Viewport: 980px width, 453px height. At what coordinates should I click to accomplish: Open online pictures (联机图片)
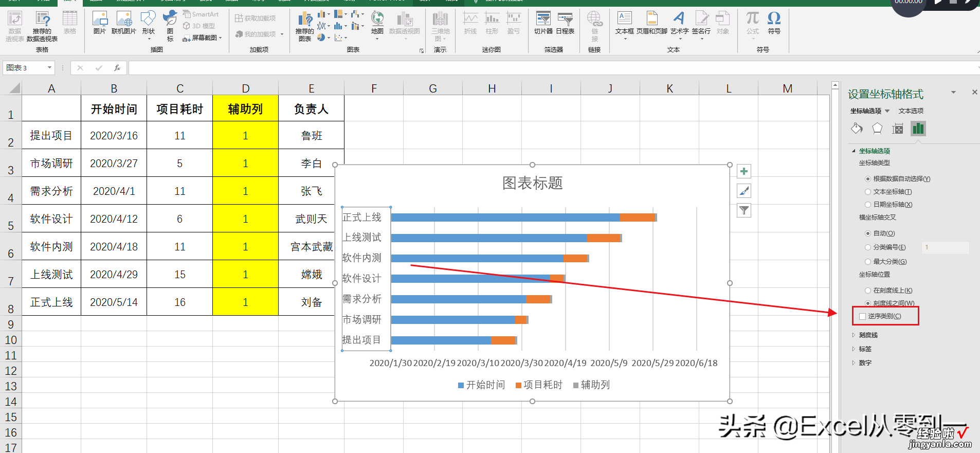[123, 23]
